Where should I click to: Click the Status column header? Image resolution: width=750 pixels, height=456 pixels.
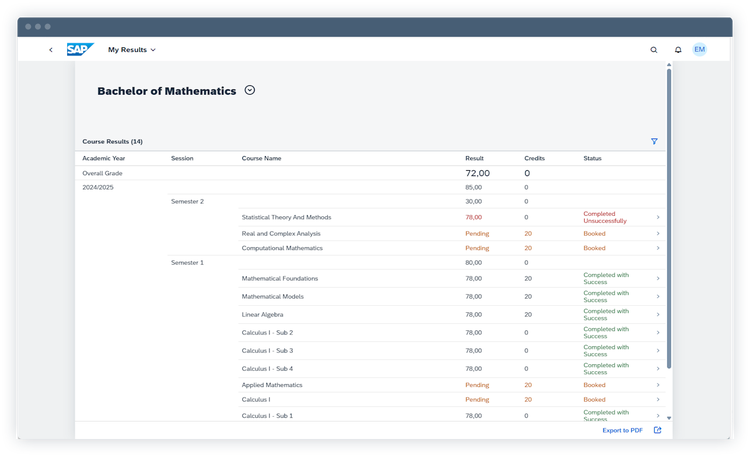pyautogui.click(x=592, y=158)
